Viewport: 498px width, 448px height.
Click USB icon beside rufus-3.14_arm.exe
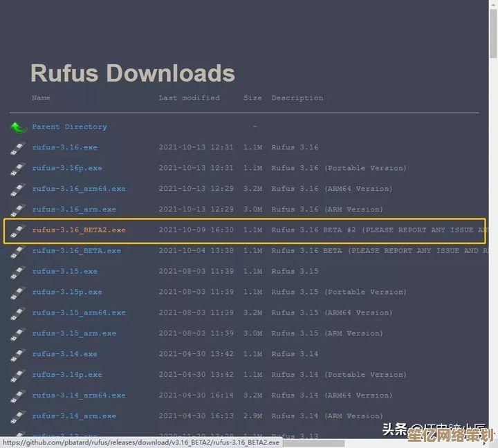click(x=18, y=417)
